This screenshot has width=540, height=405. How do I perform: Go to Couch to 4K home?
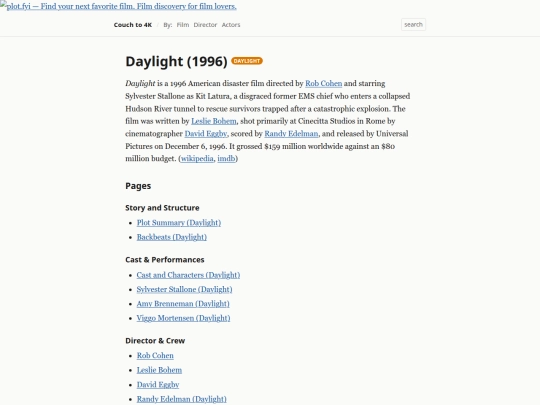(x=133, y=25)
